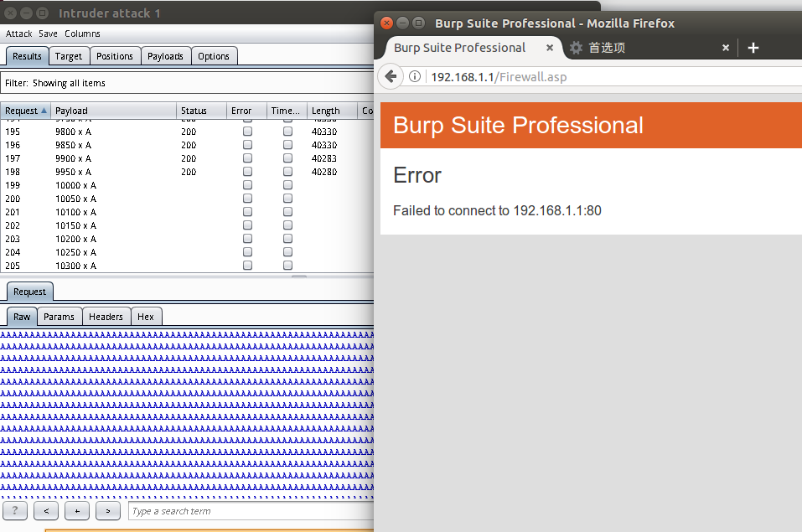802x532 pixels.
Task: Toggle Error checkbox for request 195
Action: 247,132
